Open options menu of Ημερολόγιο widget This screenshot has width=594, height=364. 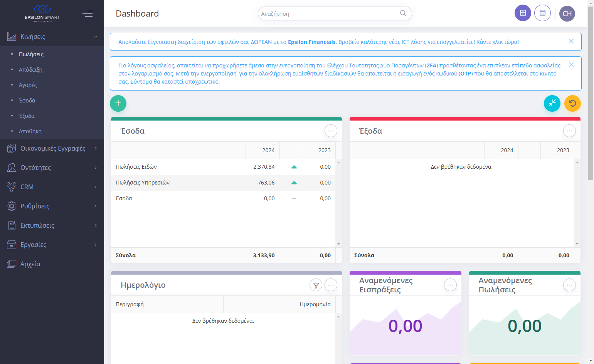(x=331, y=285)
